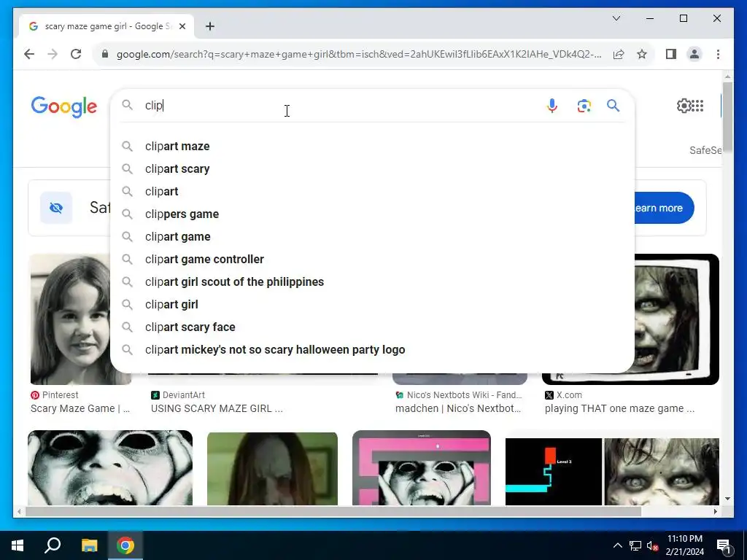Choose suggestion clipart scary
Image resolution: width=747 pixels, height=560 pixels.
(372, 168)
